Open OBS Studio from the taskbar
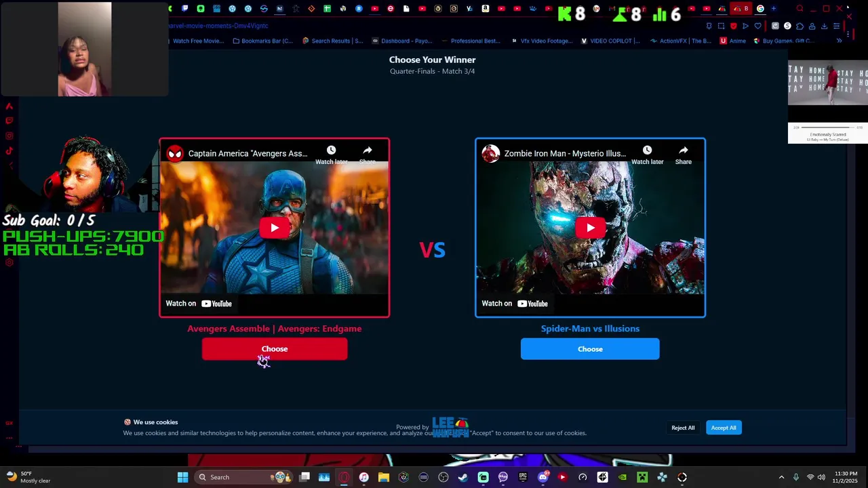 tap(443, 477)
